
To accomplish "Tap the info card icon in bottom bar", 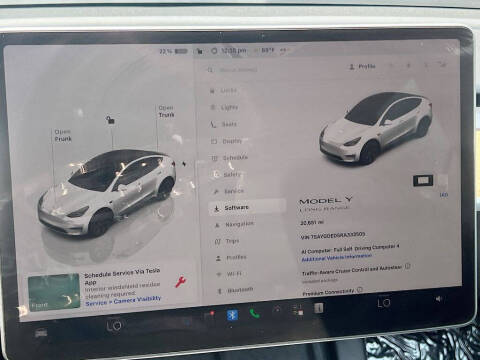I will (x=319, y=308).
